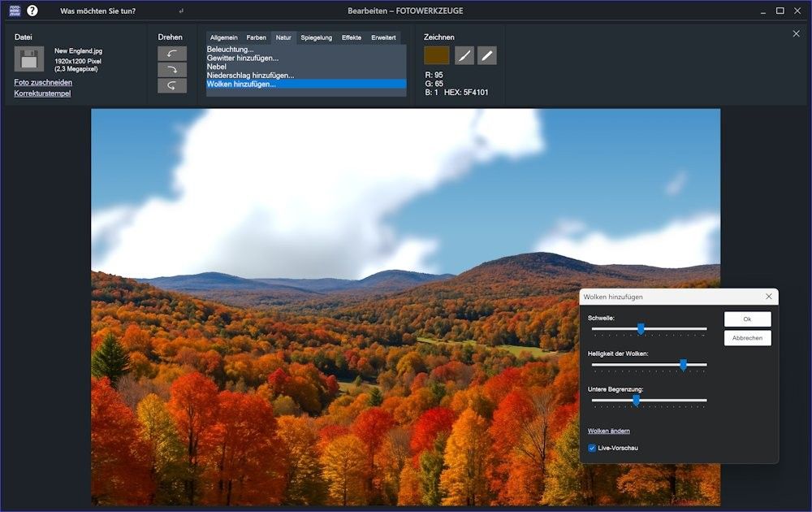Screen dimensions: 812x512
Task: Rotate the photo right with the middle arrow
Action: tap(172, 70)
